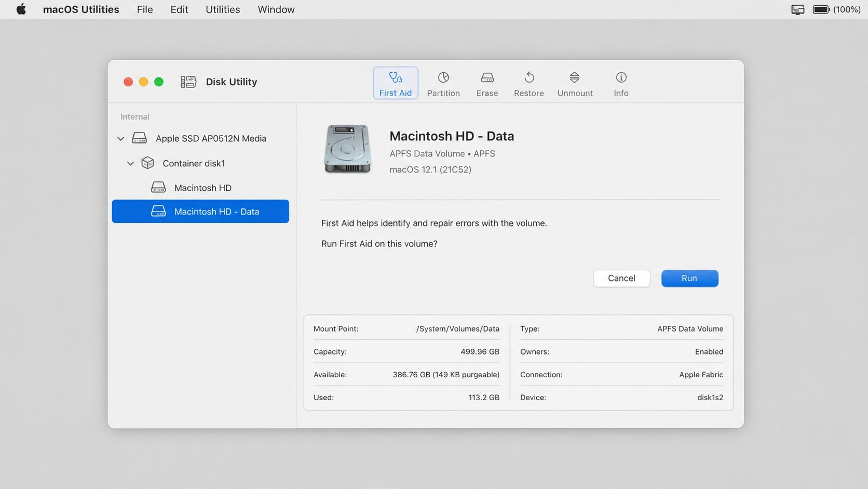868x489 pixels.
Task: Click the disk1s2 device value
Action: click(x=710, y=398)
